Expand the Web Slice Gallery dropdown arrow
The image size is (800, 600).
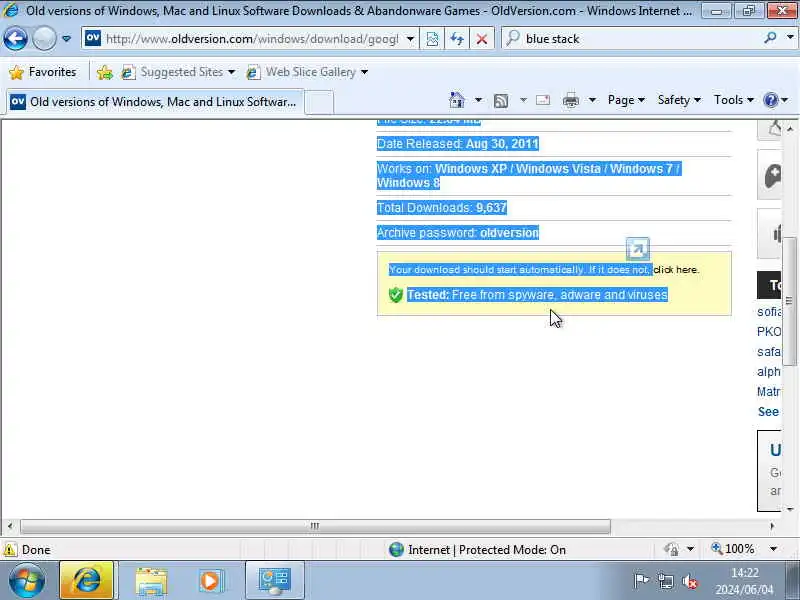pos(364,72)
